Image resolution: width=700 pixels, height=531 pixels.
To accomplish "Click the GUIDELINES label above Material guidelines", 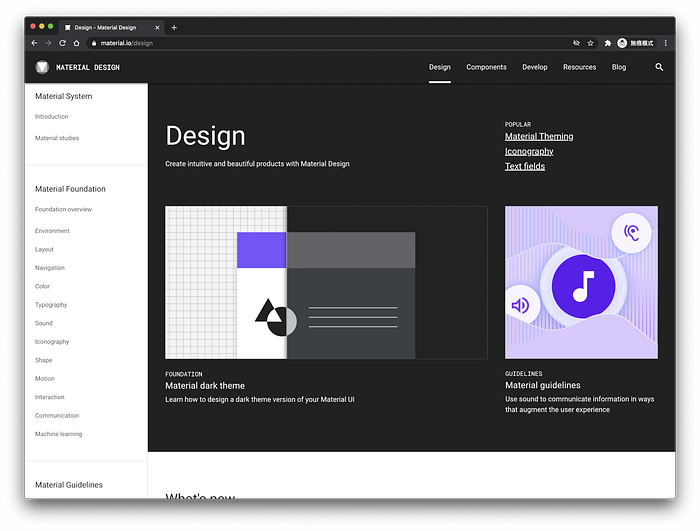I will pos(524,373).
